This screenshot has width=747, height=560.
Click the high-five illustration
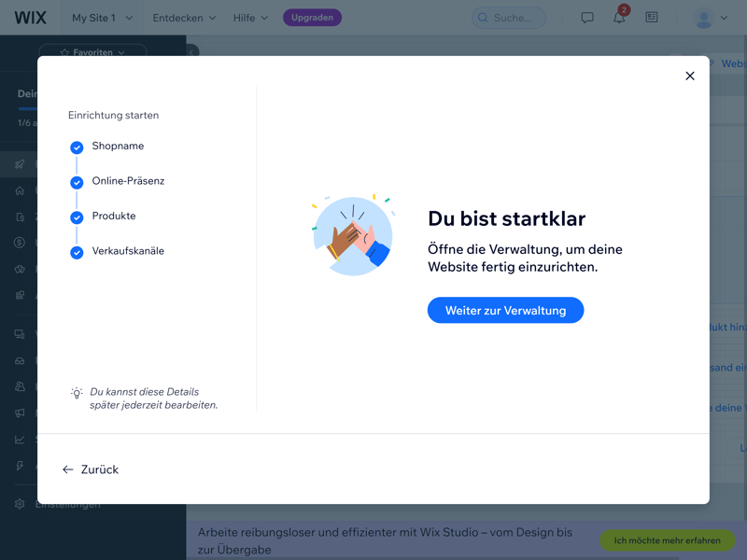[x=353, y=235]
